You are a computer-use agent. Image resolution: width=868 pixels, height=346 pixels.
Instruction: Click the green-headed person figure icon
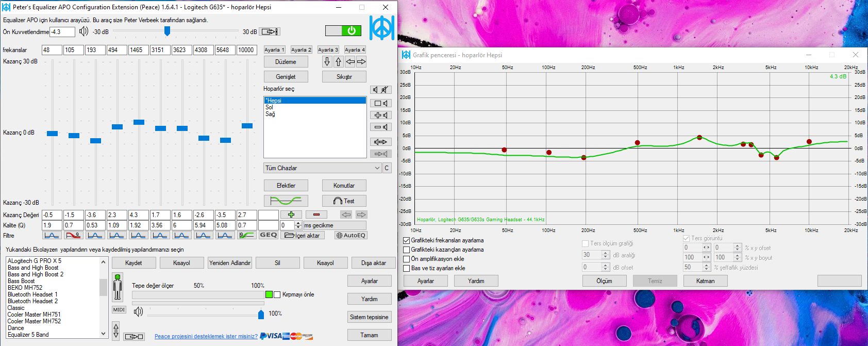coord(118,287)
